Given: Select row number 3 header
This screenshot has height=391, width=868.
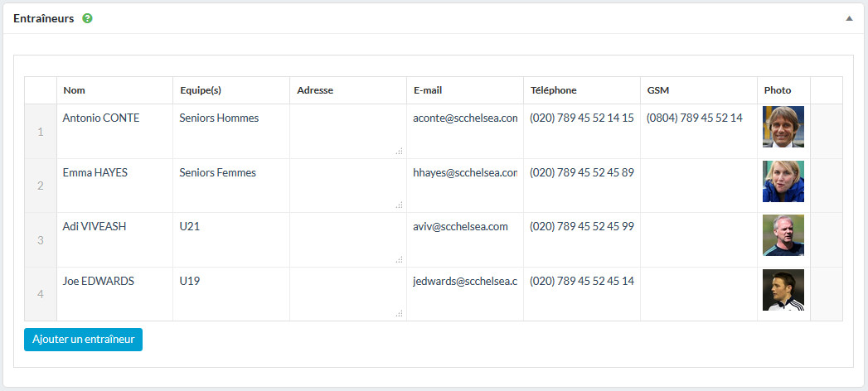Looking at the screenshot, I should [41, 240].
